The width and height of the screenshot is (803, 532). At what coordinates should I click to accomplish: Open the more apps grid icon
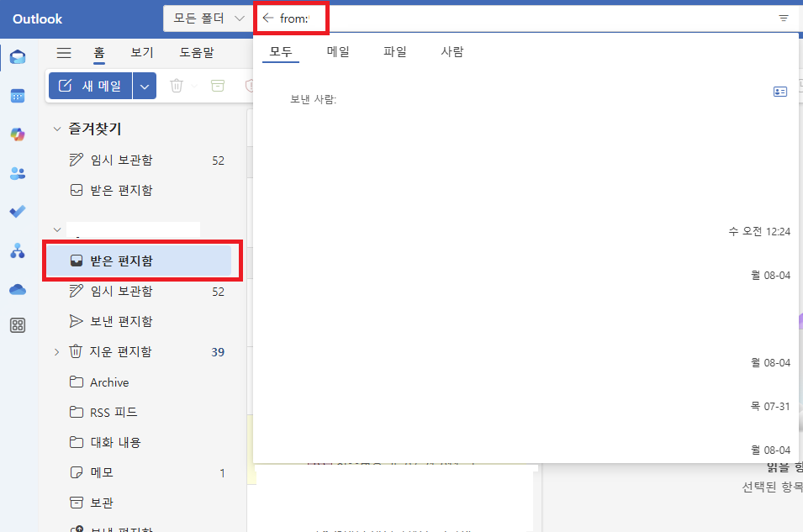(x=18, y=326)
